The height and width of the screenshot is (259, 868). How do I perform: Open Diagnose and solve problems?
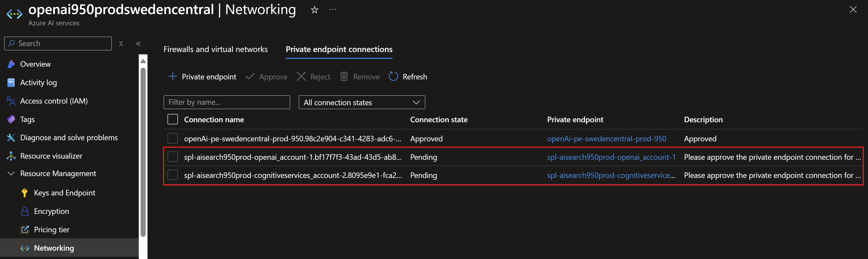69,138
